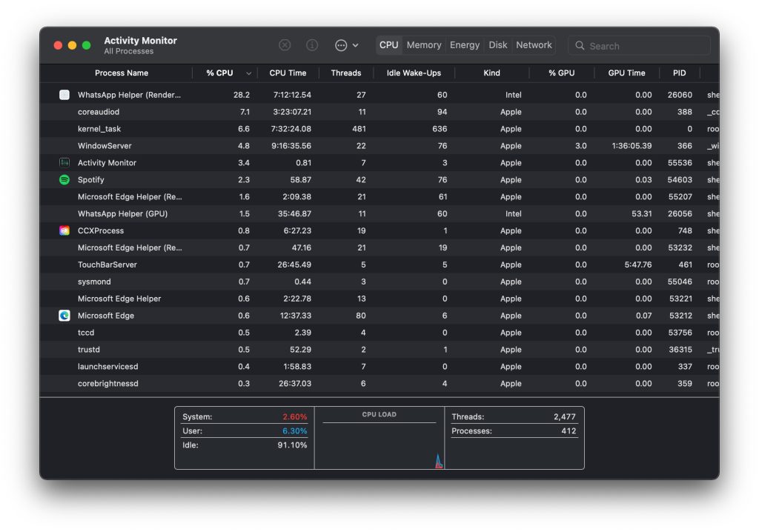The image size is (759, 532).
Task: Sort by PID column header
Action: coord(679,73)
